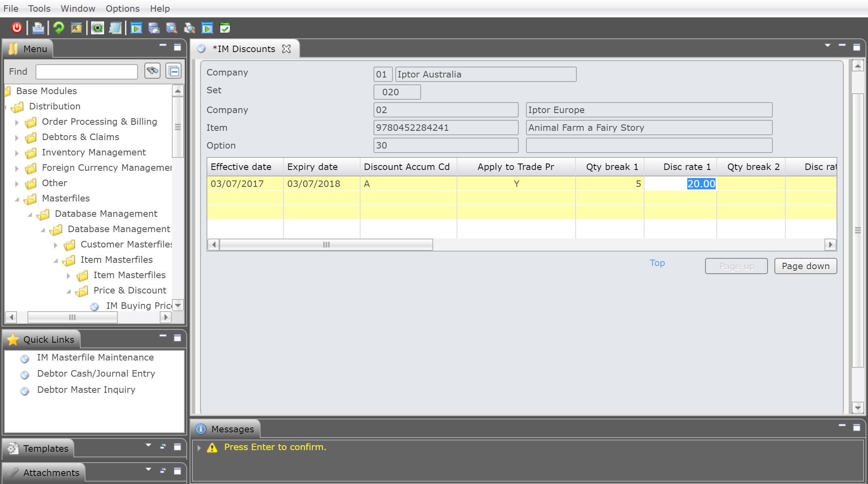Open the Tools menu

(39, 8)
